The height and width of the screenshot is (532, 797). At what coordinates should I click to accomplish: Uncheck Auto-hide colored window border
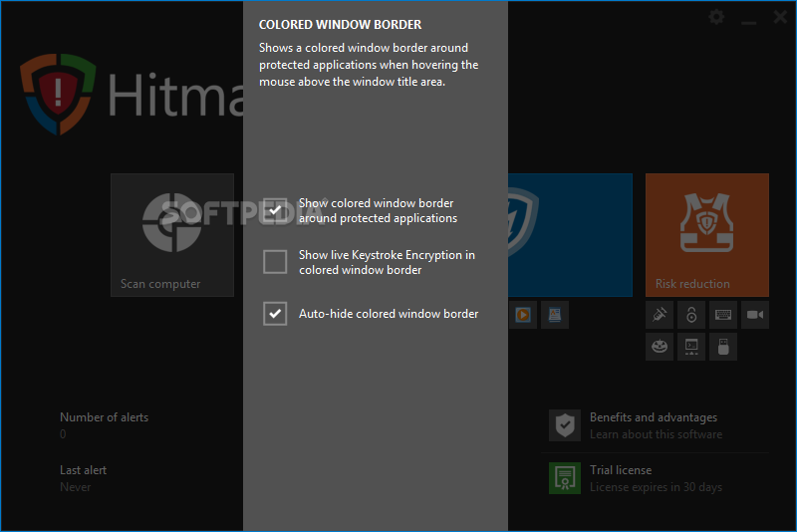(x=275, y=314)
